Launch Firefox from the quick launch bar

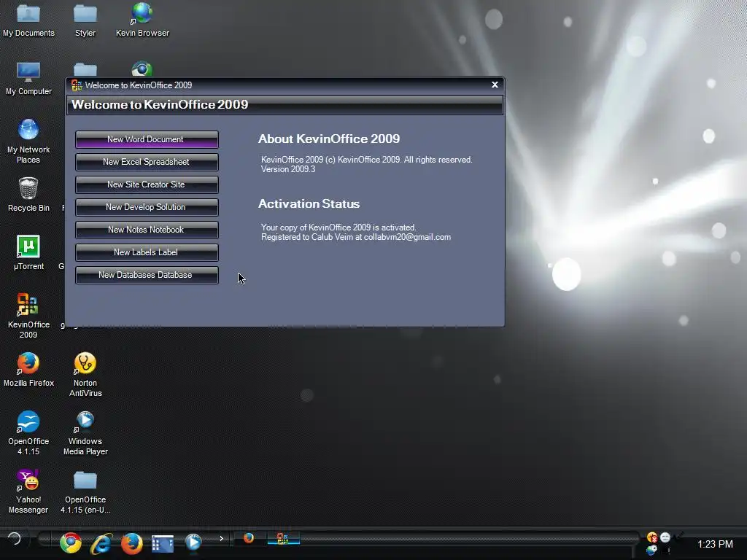click(x=132, y=542)
